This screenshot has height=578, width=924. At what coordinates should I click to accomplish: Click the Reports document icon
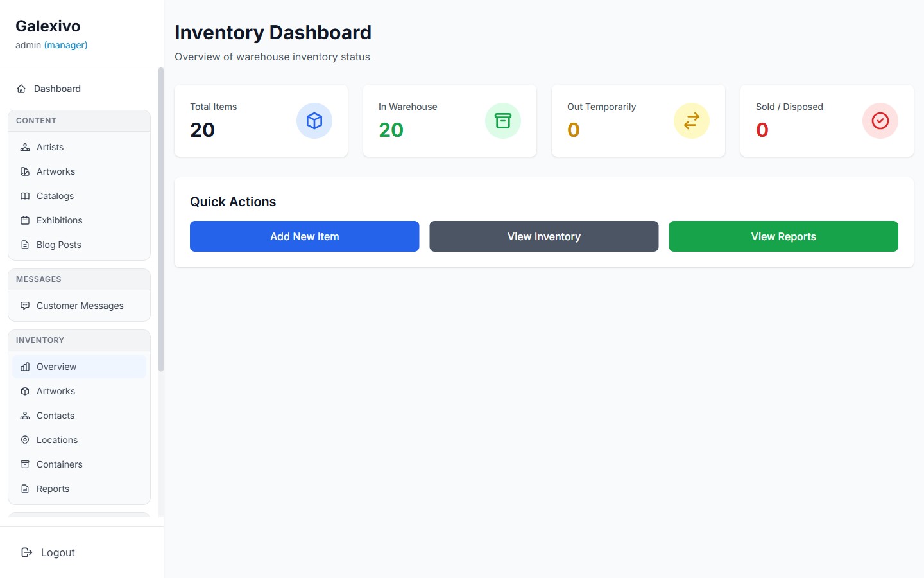coord(25,489)
